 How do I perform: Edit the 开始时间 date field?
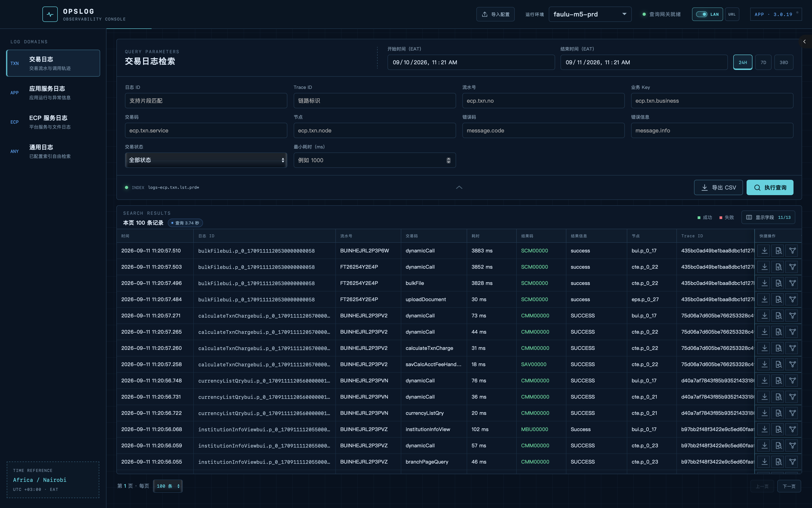tap(471, 62)
